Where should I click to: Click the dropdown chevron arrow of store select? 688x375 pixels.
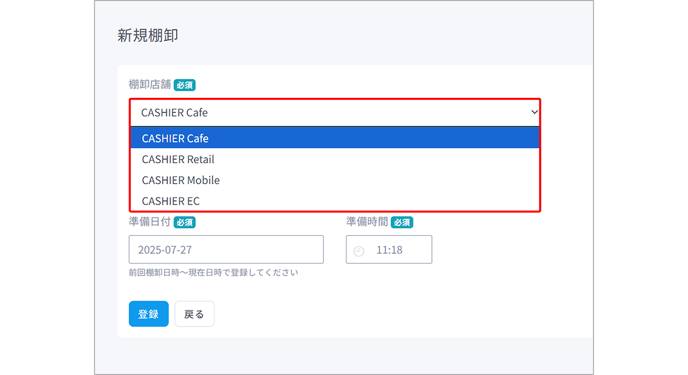click(x=534, y=112)
